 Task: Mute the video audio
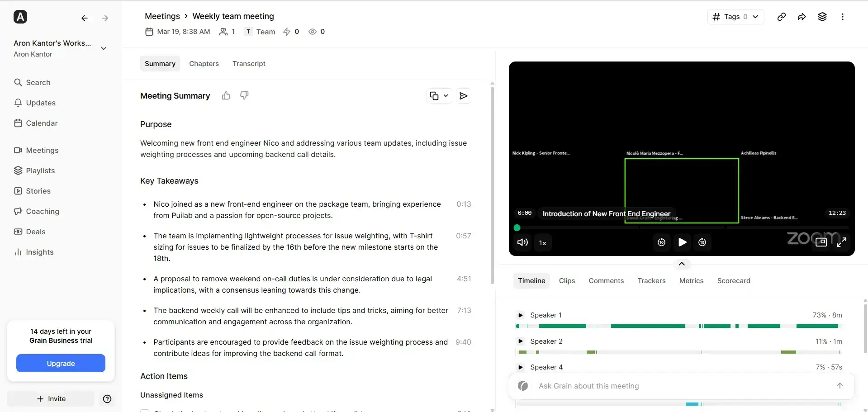(x=522, y=242)
